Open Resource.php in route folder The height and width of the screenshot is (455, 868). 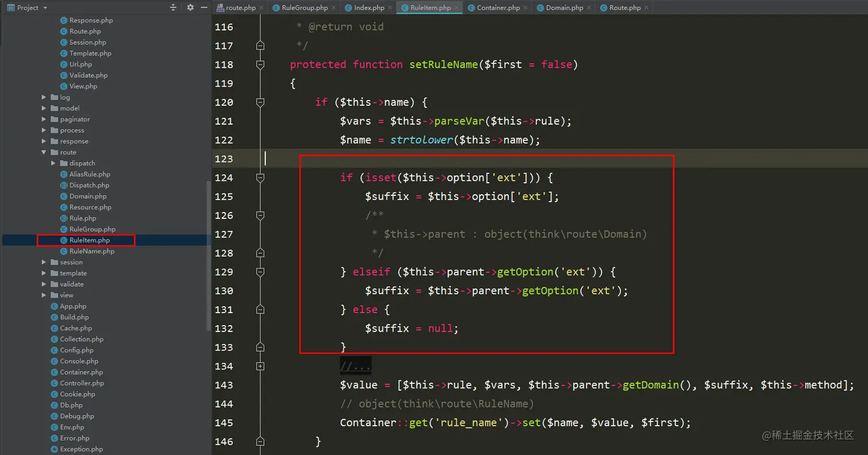pos(86,207)
